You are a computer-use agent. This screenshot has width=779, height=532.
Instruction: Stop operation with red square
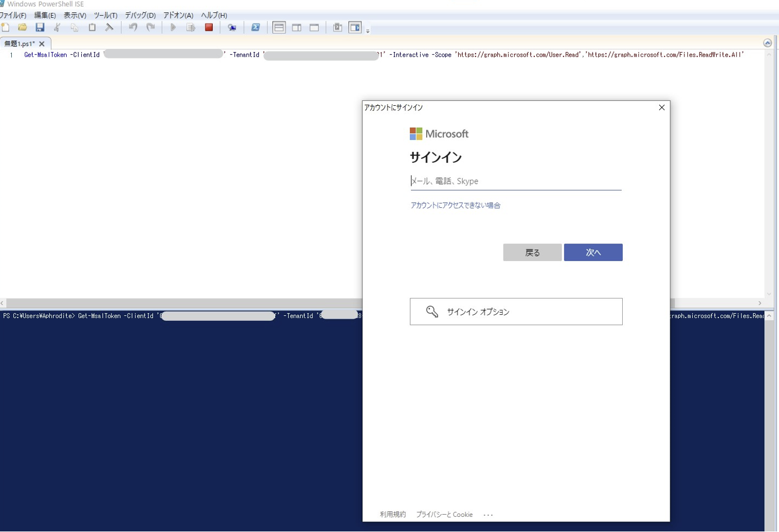coord(209,27)
